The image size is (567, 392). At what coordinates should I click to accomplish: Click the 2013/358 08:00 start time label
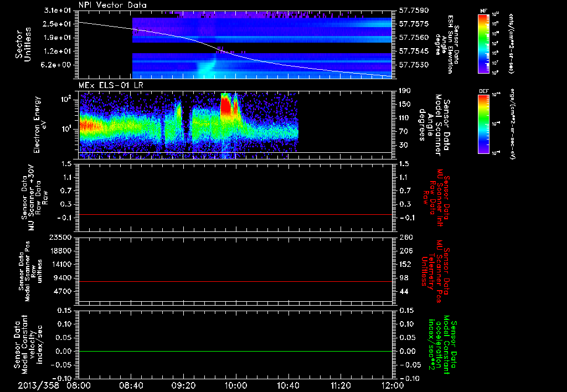[54, 385]
